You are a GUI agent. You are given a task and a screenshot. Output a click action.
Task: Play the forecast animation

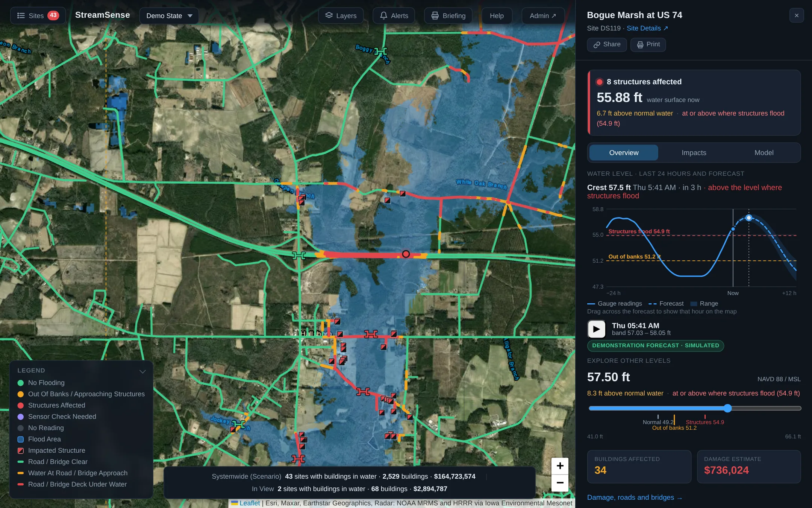click(x=596, y=329)
